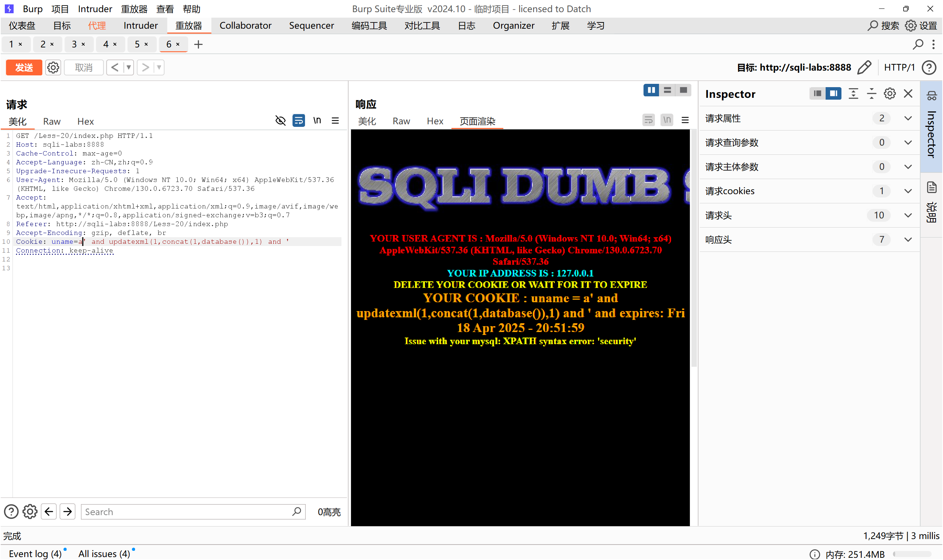943x560 pixels.
Task: Switch to side-by-side response layout
Action: (x=651, y=90)
